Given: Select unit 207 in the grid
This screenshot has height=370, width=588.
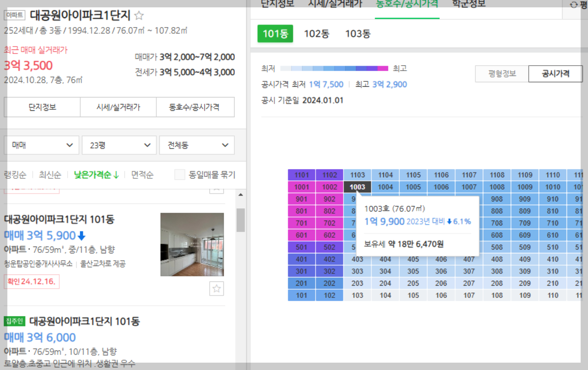Looking at the screenshot, I should (469, 283).
